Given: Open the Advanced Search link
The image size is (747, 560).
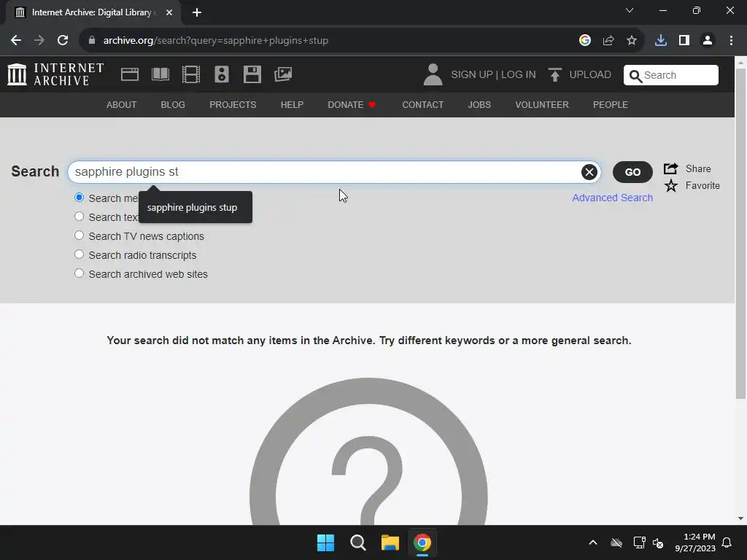Looking at the screenshot, I should point(612,198).
